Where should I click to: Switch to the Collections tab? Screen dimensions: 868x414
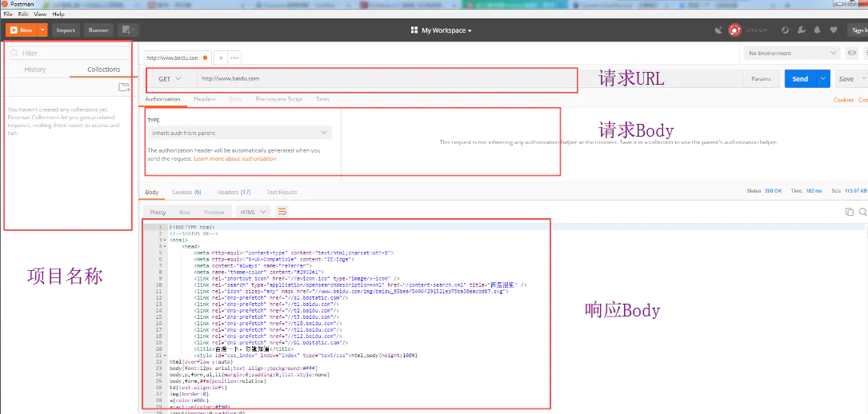click(103, 70)
